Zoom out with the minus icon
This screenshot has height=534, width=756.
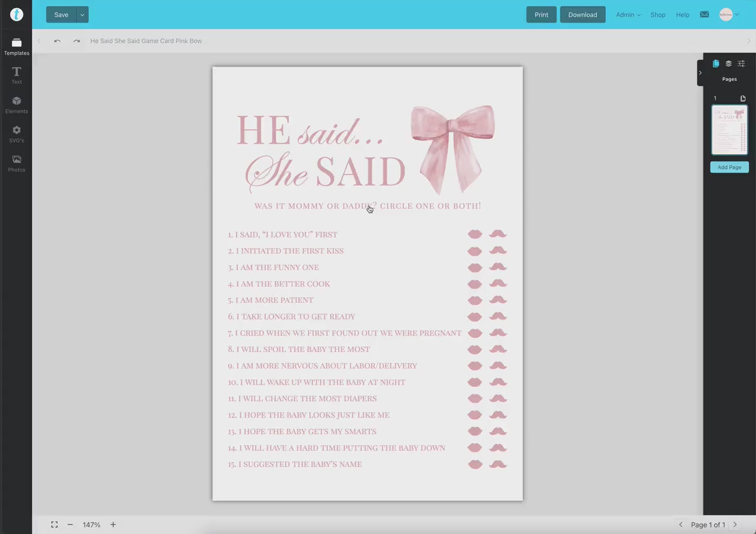click(x=70, y=525)
